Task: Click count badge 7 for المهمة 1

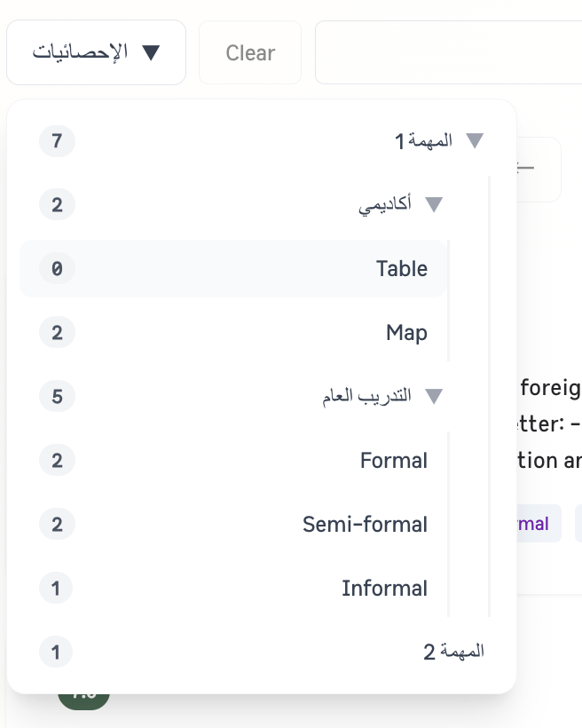Action: click(57, 140)
